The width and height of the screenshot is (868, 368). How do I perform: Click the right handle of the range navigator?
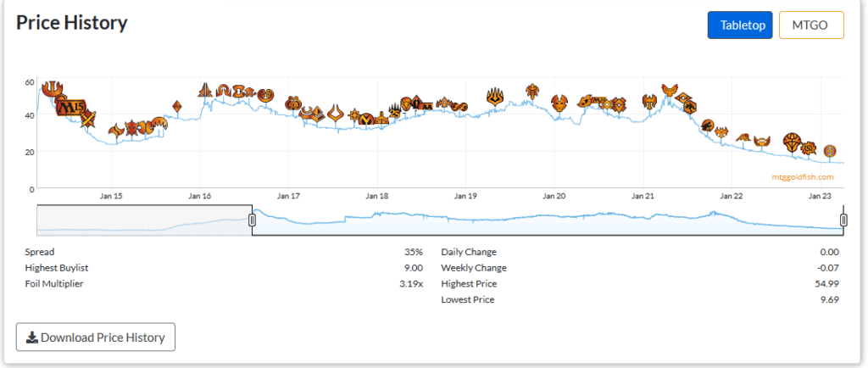pyautogui.click(x=843, y=220)
